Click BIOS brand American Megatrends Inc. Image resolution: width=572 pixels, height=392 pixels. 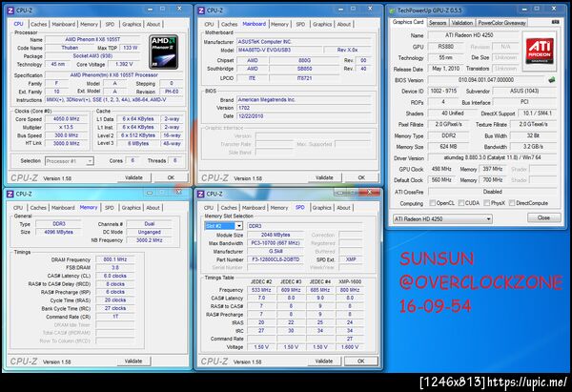[x=304, y=99]
